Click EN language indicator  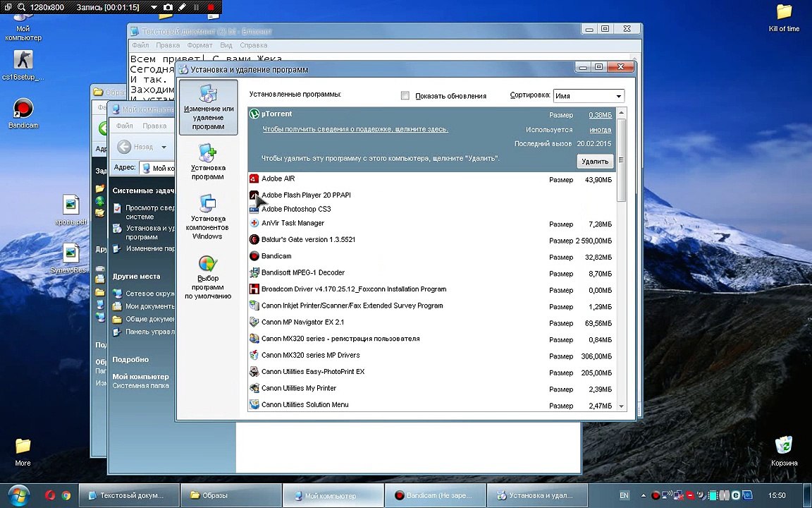point(624,495)
